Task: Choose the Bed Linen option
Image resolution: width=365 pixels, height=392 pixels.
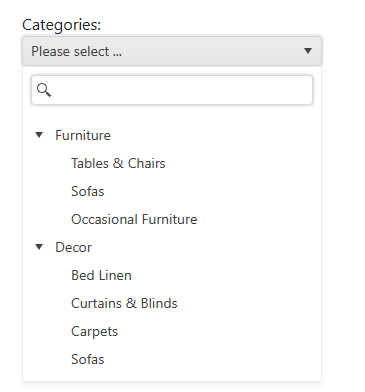Action: pos(101,275)
